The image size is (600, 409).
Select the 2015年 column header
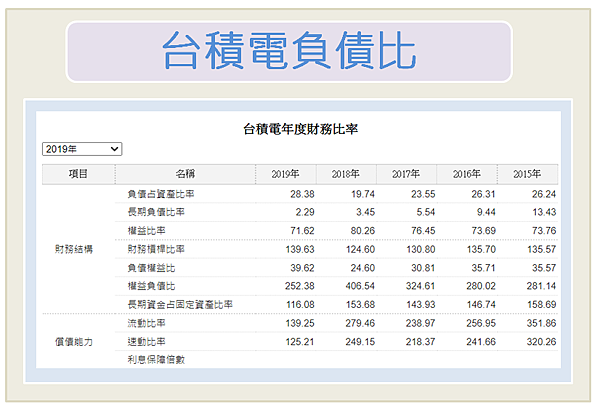click(527, 174)
